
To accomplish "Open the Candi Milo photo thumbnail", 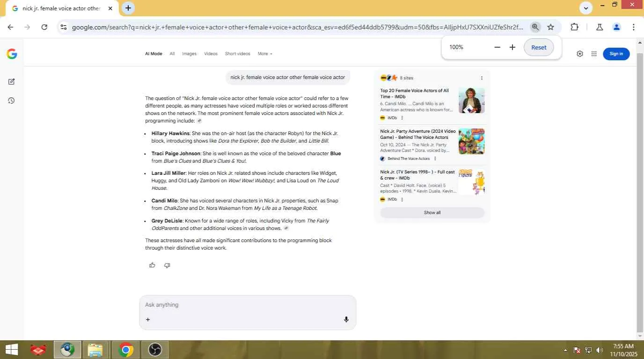I will click(471, 101).
